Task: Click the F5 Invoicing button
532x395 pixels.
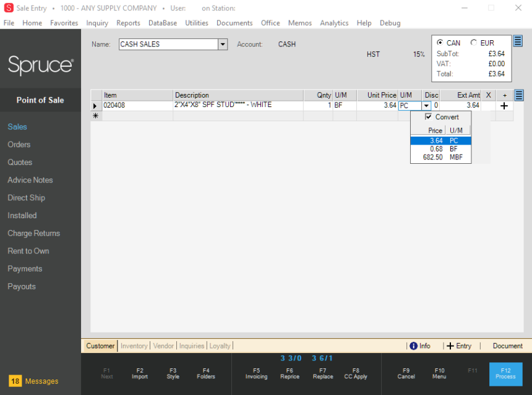Action: [257, 373]
